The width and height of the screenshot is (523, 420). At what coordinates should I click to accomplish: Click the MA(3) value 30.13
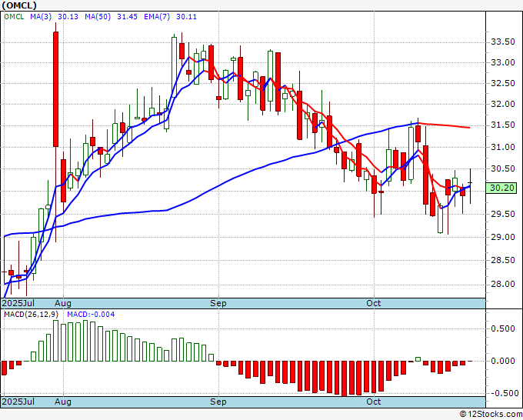point(68,17)
